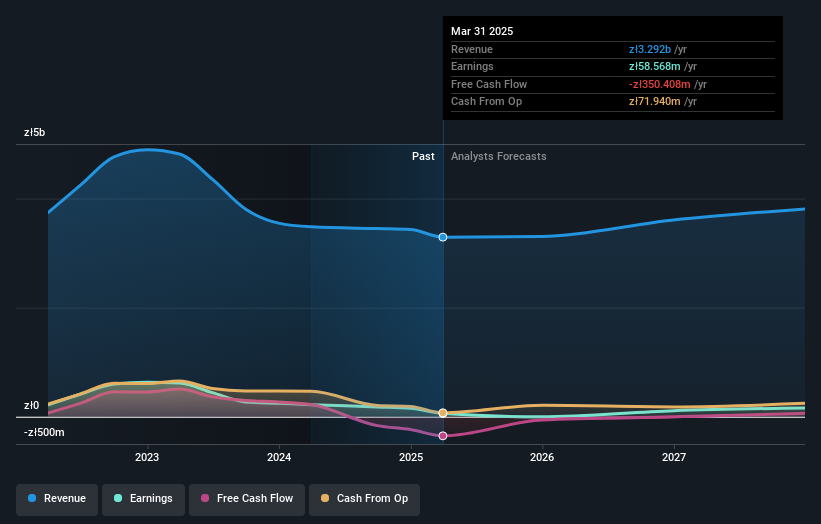The width and height of the screenshot is (821, 524).
Task: Click the zł71.940m cash from op value
Action: (654, 102)
